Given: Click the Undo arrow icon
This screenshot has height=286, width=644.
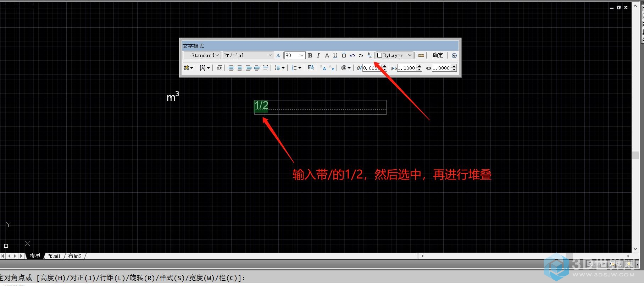Looking at the screenshot, I should coord(352,55).
